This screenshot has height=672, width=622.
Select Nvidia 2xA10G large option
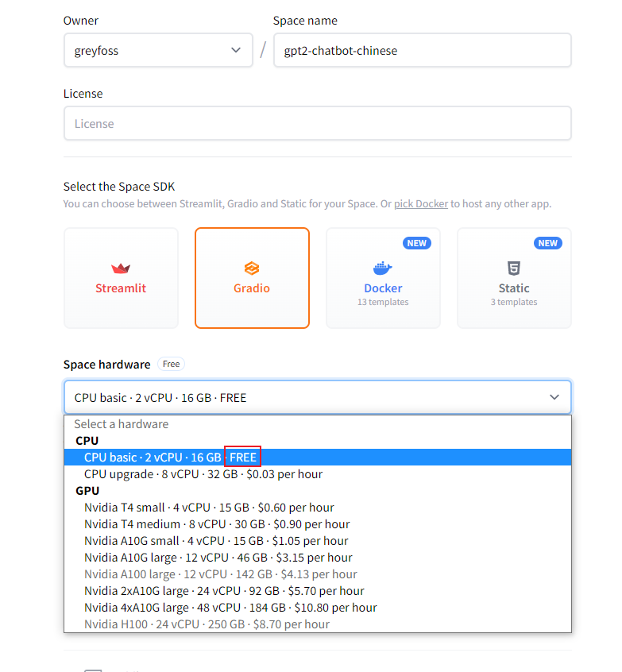[x=317, y=591]
